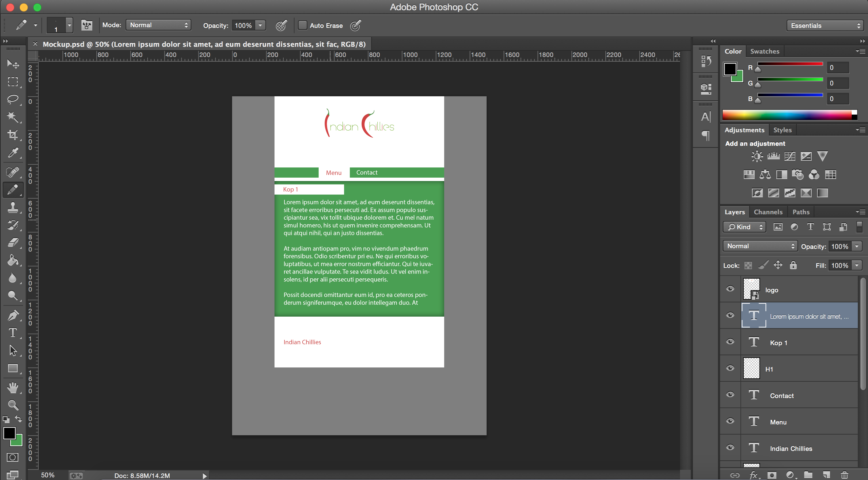Select the Hand tool
The width and height of the screenshot is (868, 480).
point(13,387)
